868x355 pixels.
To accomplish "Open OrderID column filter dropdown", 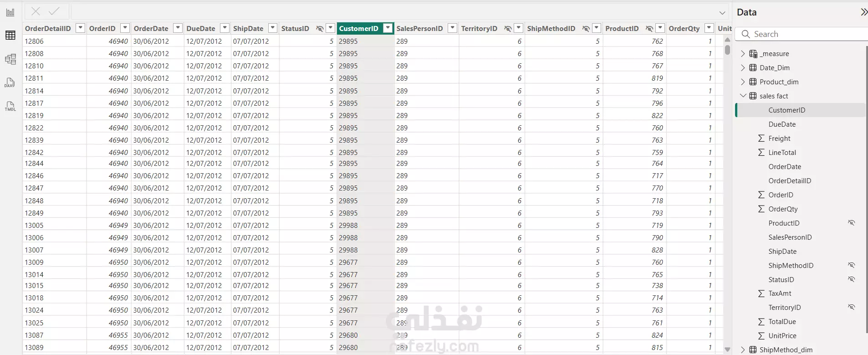I will pyautogui.click(x=125, y=28).
